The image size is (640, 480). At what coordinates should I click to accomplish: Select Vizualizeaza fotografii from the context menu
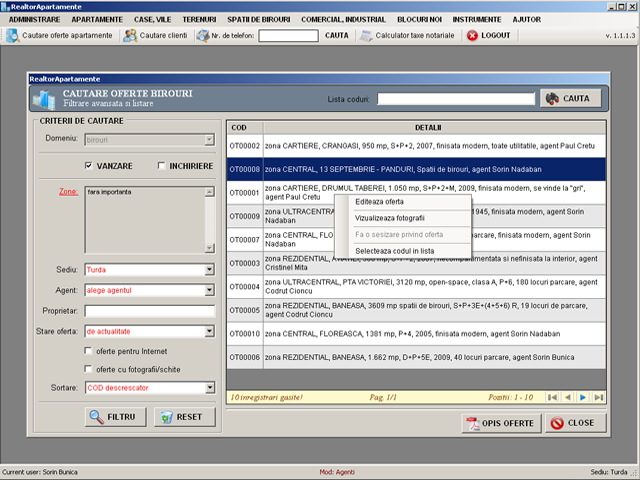point(389,218)
